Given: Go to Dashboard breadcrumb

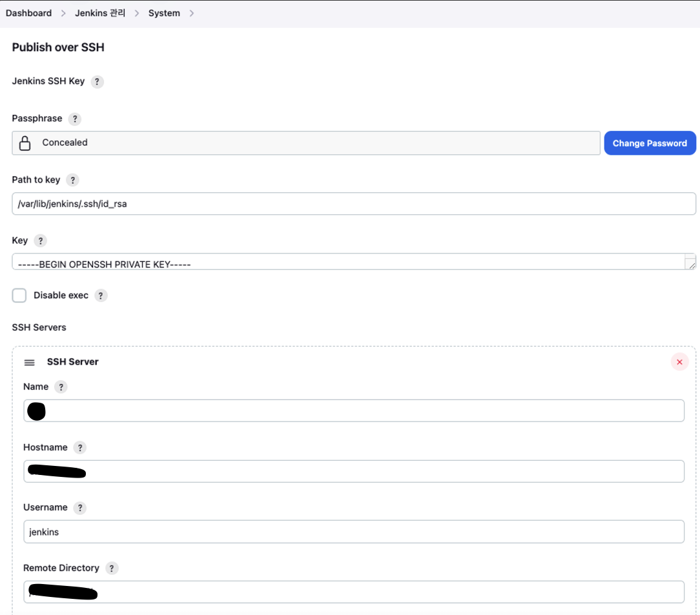Looking at the screenshot, I should coord(28,14).
